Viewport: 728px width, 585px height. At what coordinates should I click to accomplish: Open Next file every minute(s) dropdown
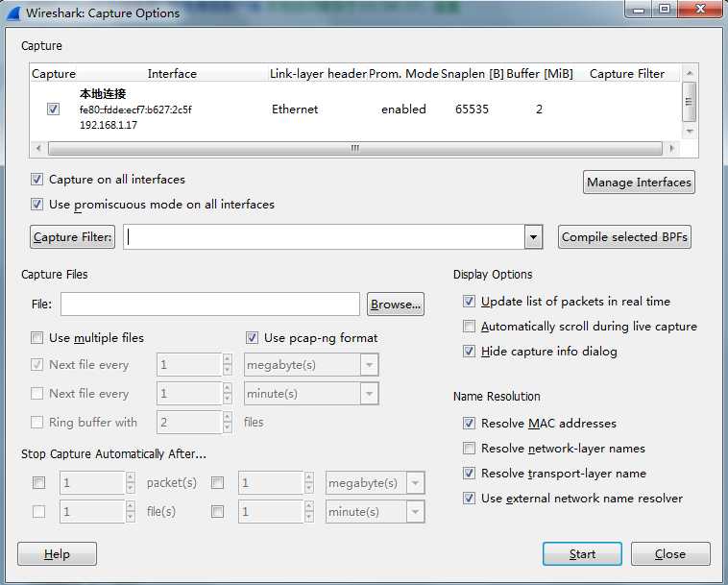click(x=369, y=394)
